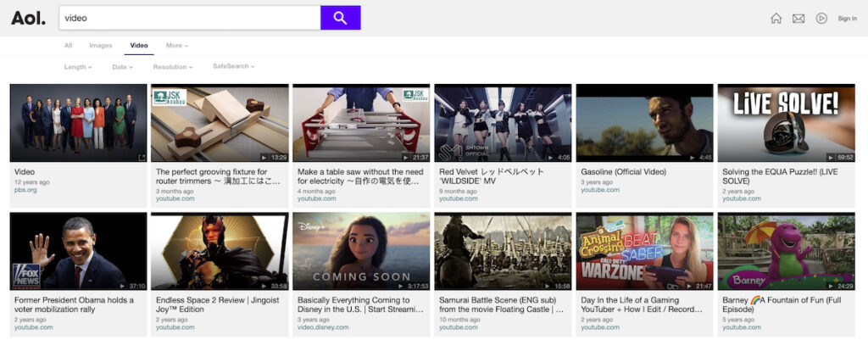Open the mail envelope icon

click(798, 19)
